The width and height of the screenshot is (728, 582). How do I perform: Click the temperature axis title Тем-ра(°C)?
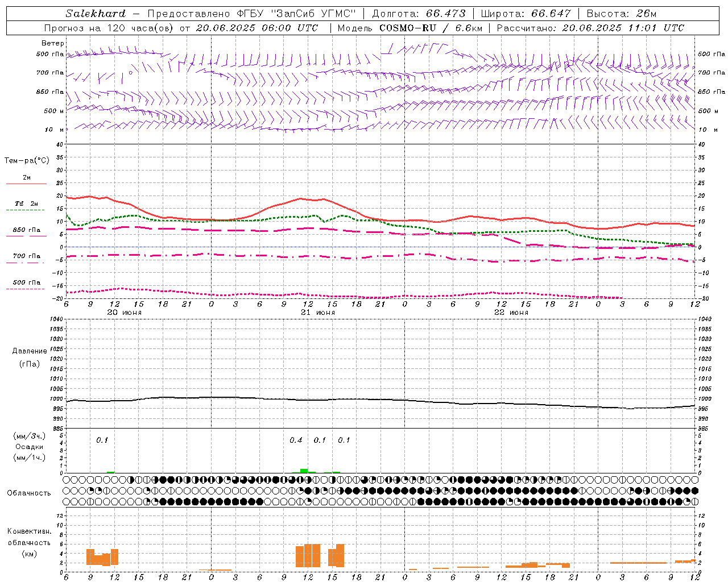(27, 160)
